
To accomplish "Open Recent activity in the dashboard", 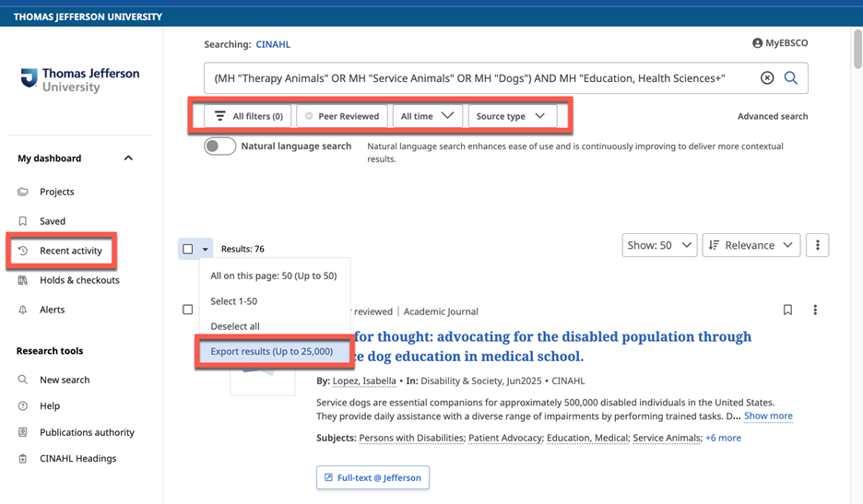I will click(x=71, y=251).
